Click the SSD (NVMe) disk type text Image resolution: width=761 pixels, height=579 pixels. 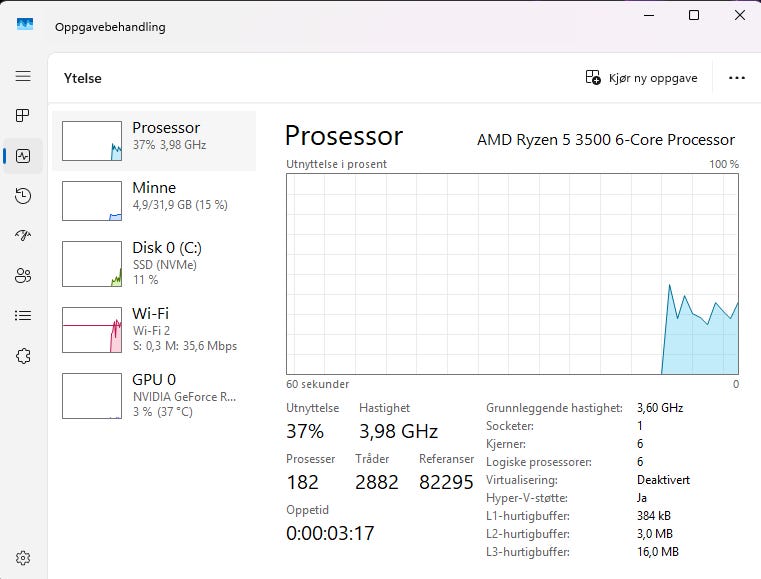(165, 265)
